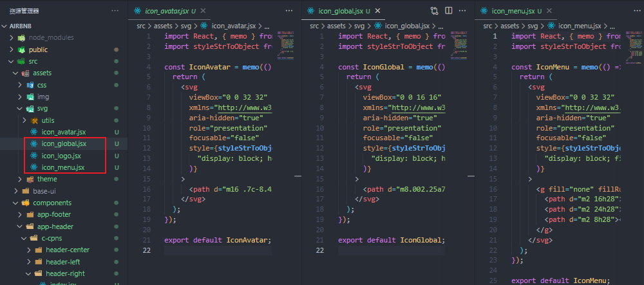Click 'export default IconGlobal;' line

pyautogui.click(x=392, y=241)
